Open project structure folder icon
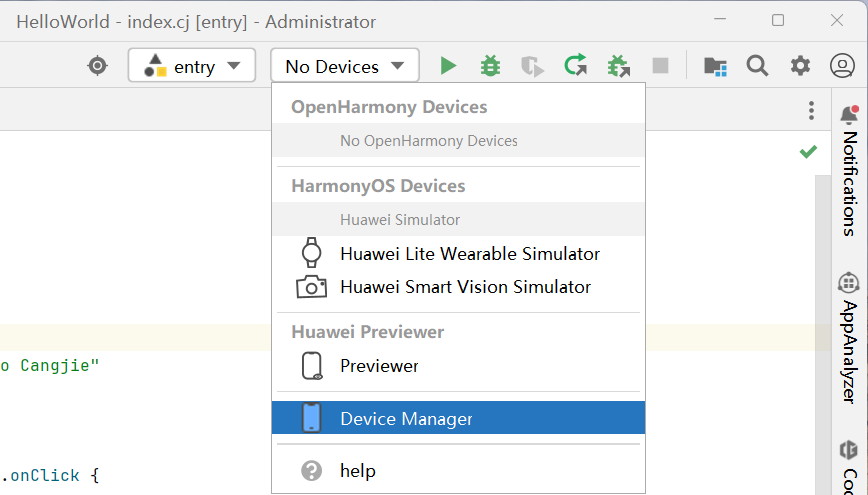This screenshot has width=868, height=495. [715, 66]
